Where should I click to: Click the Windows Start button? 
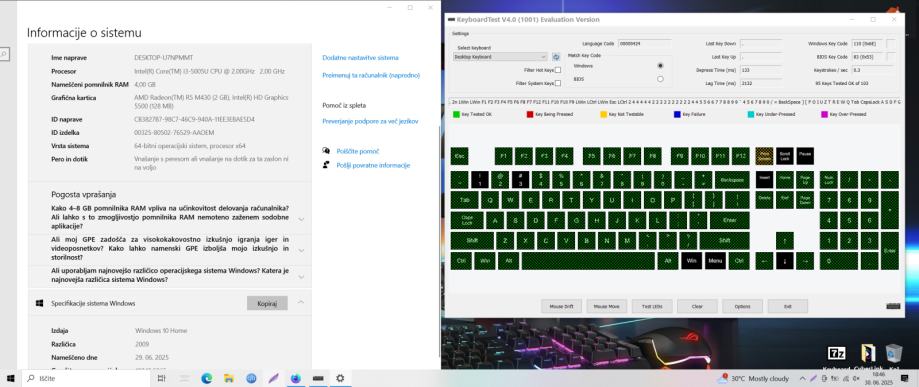point(10,379)
